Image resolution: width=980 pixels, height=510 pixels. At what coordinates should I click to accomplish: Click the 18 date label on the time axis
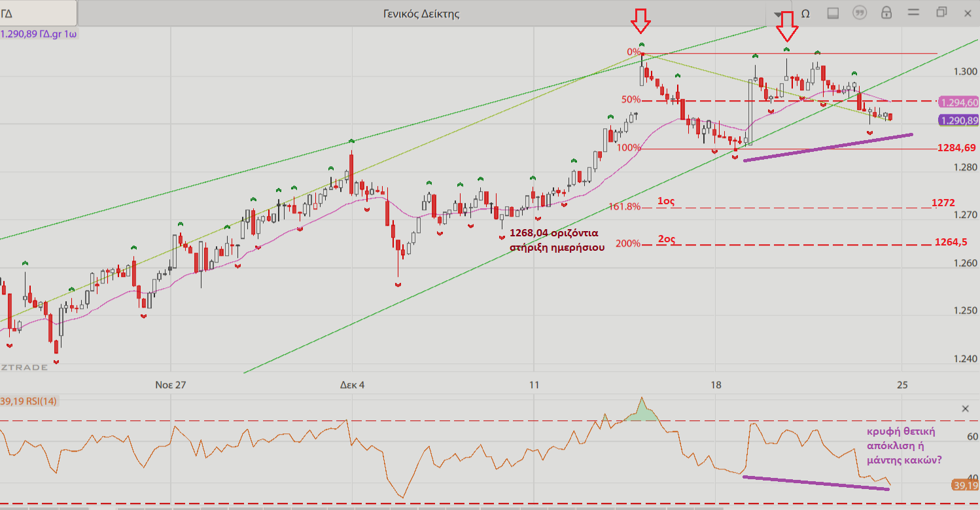coord(715,385)
